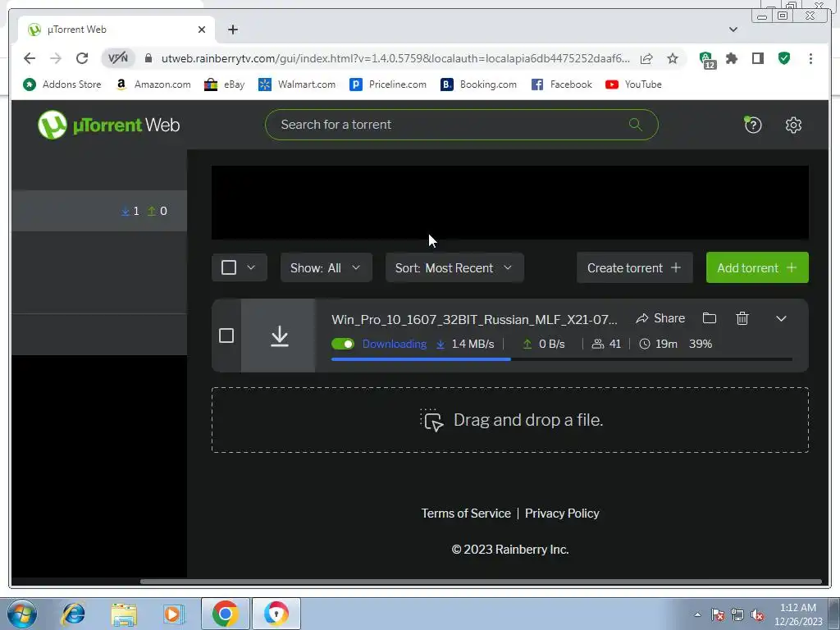840x630 pixels.
Task: Check the Win_Pro_10 torrent checkbox
Action: pos(226,336)
